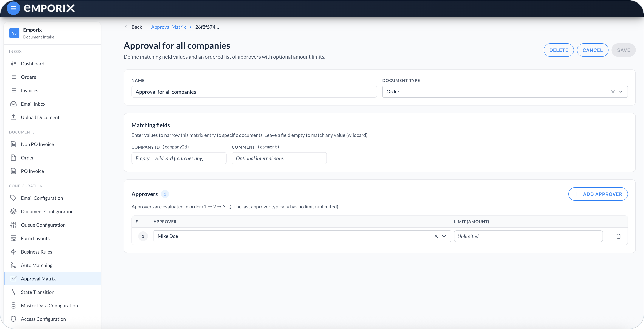The image size is (644, 329).
Task: Open Non PO Invoice documents
Action: 52,144
